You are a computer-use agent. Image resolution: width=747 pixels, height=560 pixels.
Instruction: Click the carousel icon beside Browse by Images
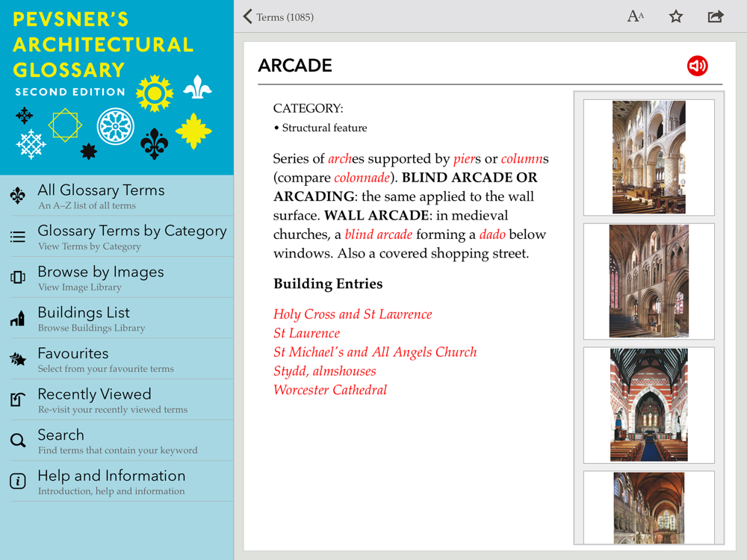18,277
